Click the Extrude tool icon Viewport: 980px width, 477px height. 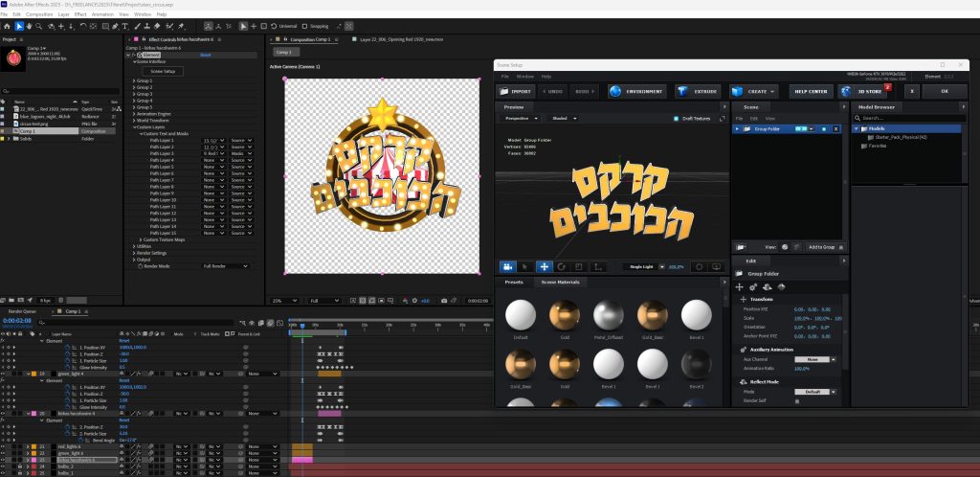(x=695, y=91)
